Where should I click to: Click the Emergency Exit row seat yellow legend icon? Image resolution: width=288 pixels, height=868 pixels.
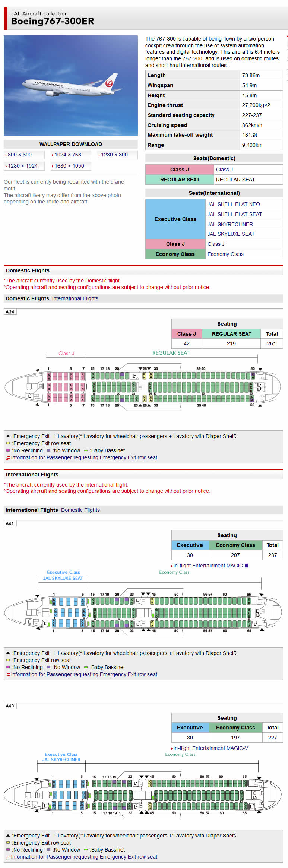click(x=8, y=443)
